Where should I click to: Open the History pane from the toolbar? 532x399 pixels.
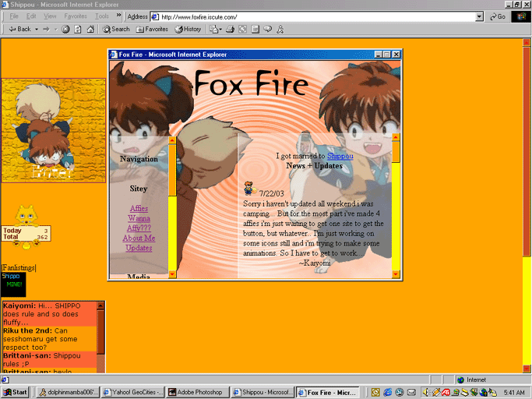click(x=188, y=29)
